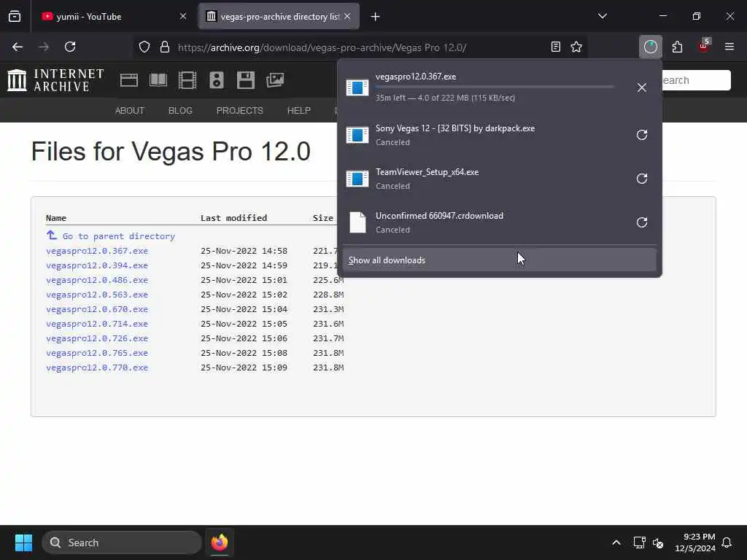Click the Firefox taskbar icon

pyautogui.click(x=220, y=542)
